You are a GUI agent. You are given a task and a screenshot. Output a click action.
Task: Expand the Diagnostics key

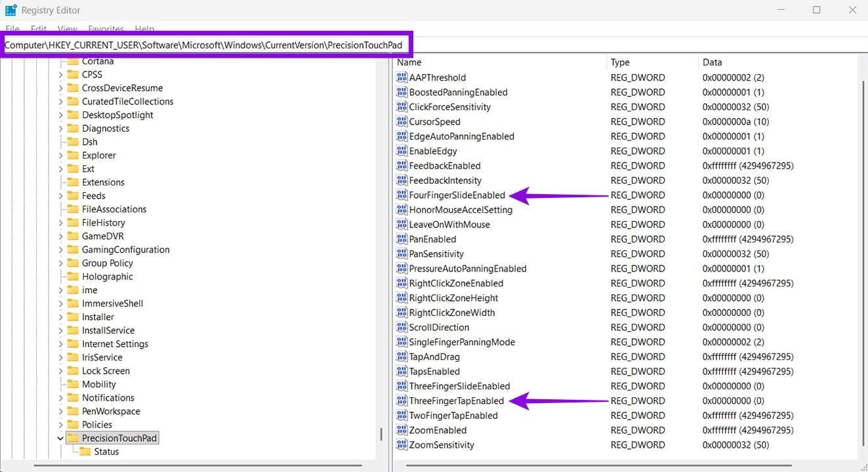pos(60,128)
